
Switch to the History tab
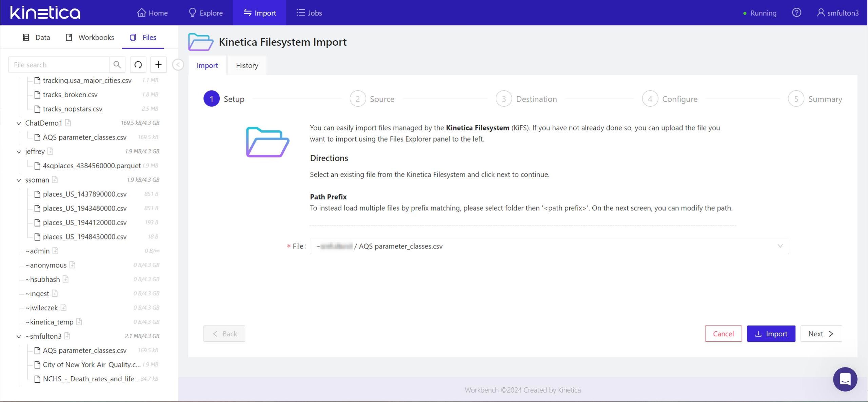247,65
